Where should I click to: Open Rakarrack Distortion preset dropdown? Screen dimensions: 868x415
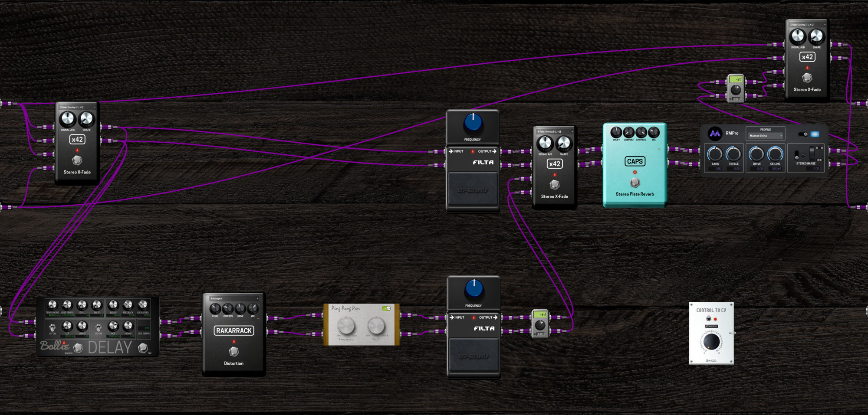[234, 298]
